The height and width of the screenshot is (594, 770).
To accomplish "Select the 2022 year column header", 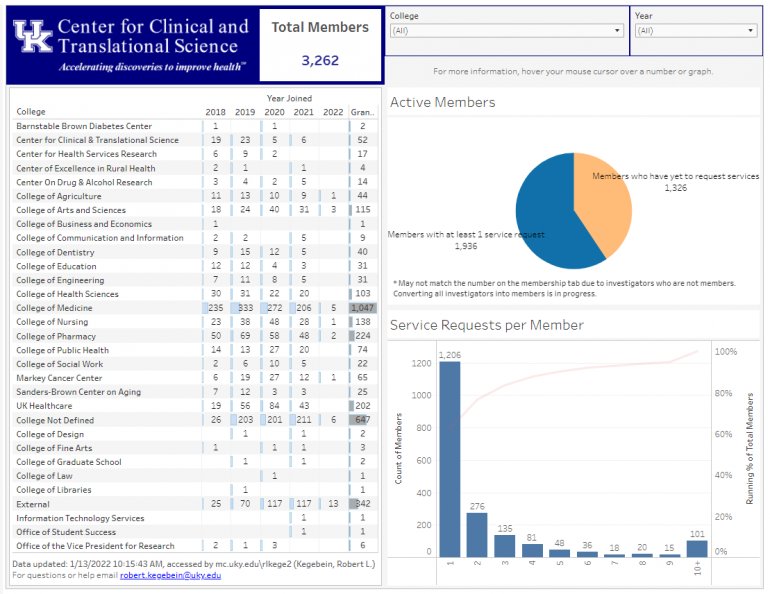I will point(333,112).
